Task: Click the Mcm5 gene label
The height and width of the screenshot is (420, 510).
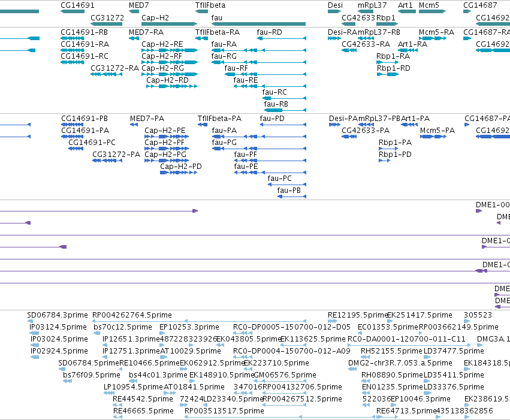Action: (x=429, y=5)
